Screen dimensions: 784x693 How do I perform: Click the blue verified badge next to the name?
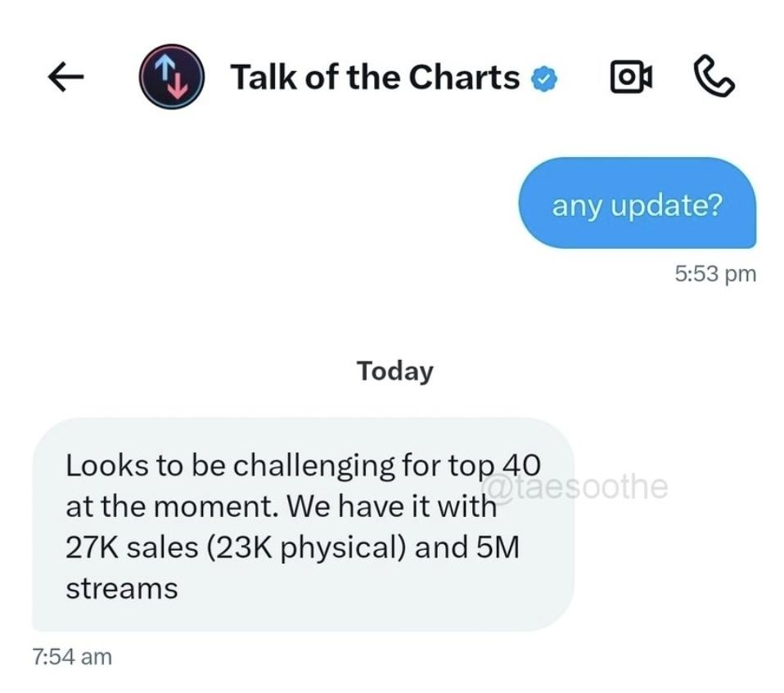click(x=543, y=78)
